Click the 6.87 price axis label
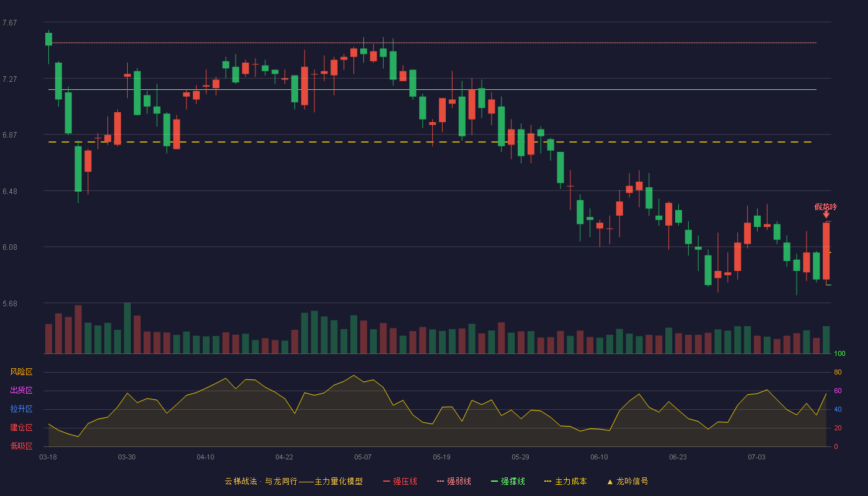This screenshot has height=496, width=868. point(9,135)
